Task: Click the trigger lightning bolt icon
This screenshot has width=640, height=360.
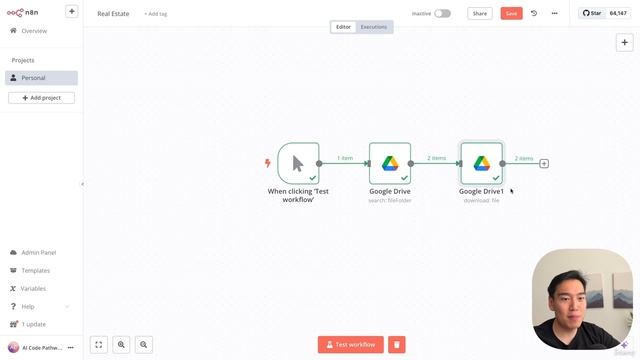Action: click(268, 163)
